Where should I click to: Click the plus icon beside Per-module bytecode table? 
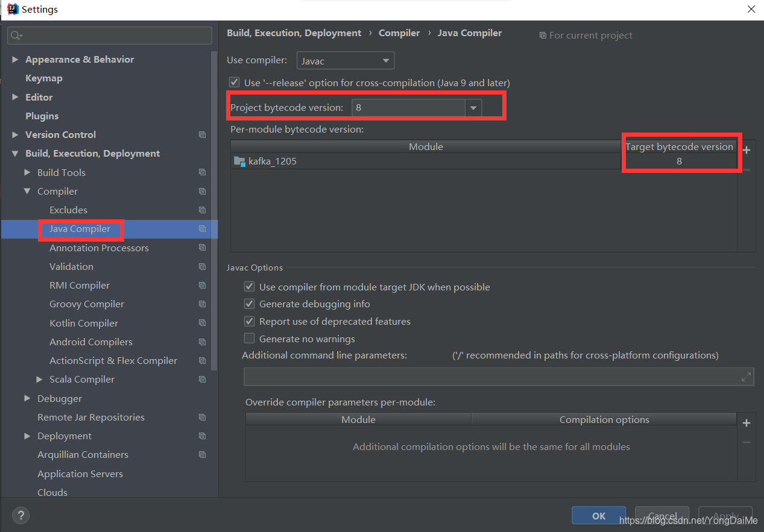coord(747,149)
